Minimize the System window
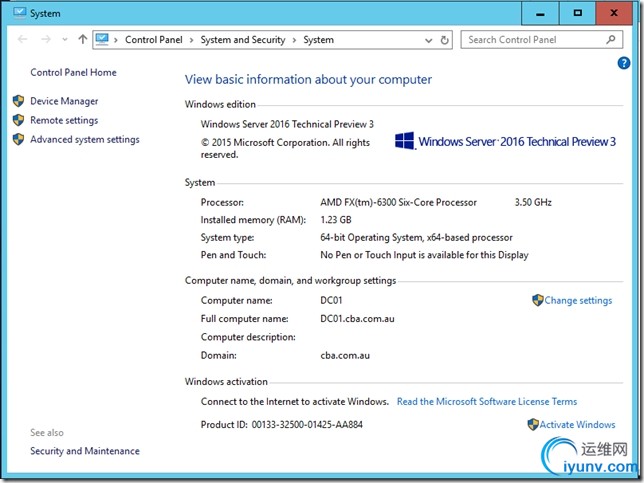This screenshot has width=644, height=483. coord(540,14)
